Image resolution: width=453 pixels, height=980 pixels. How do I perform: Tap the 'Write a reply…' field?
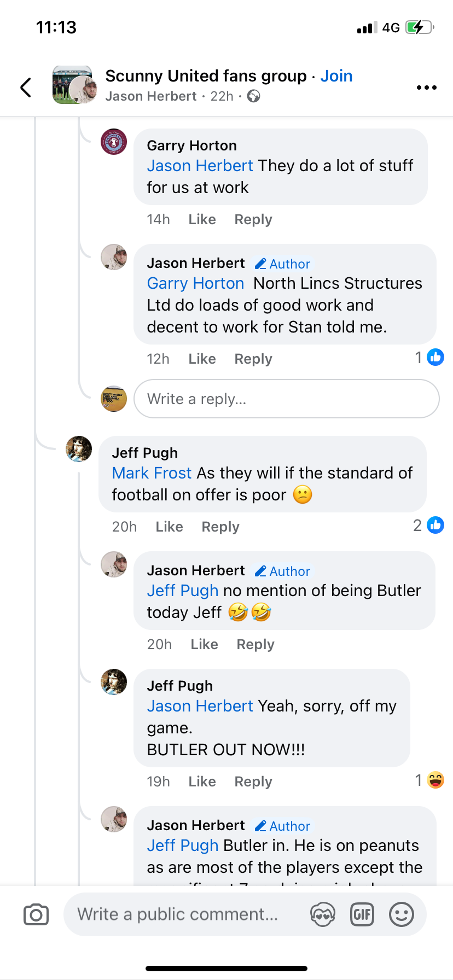click(286, 399)
